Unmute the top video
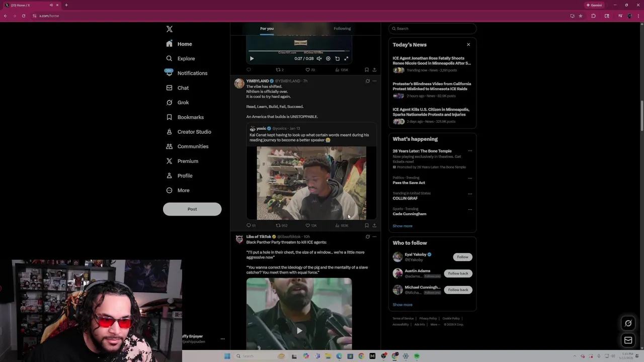This screenshot has height=362, width=644. click(x=319, y=59)
